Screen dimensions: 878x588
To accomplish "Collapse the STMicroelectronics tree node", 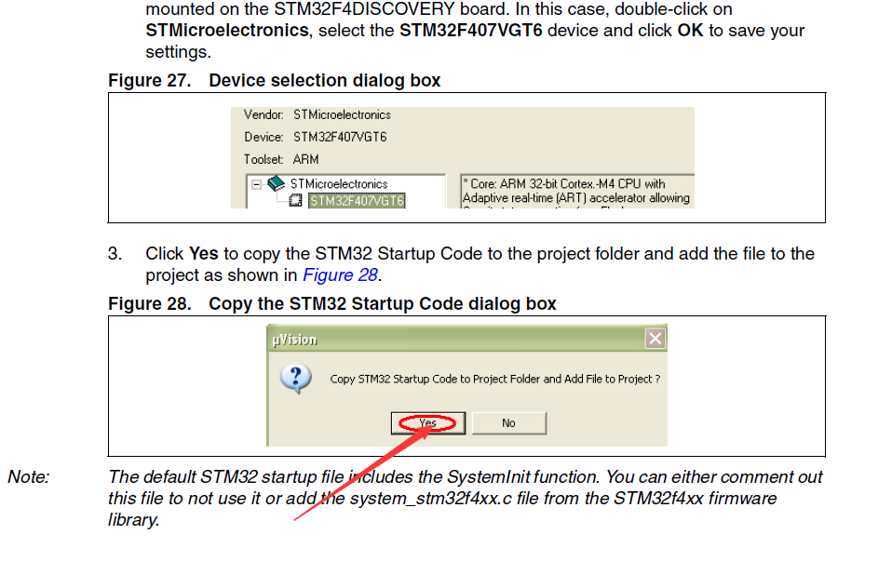I will pyautogui.click(x=256, y=184).
